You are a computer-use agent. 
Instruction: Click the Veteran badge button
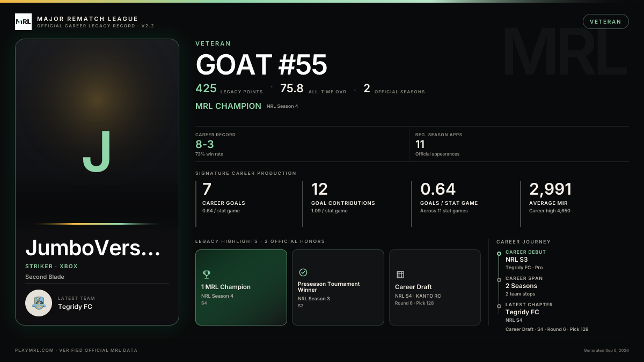click(605, 21)
